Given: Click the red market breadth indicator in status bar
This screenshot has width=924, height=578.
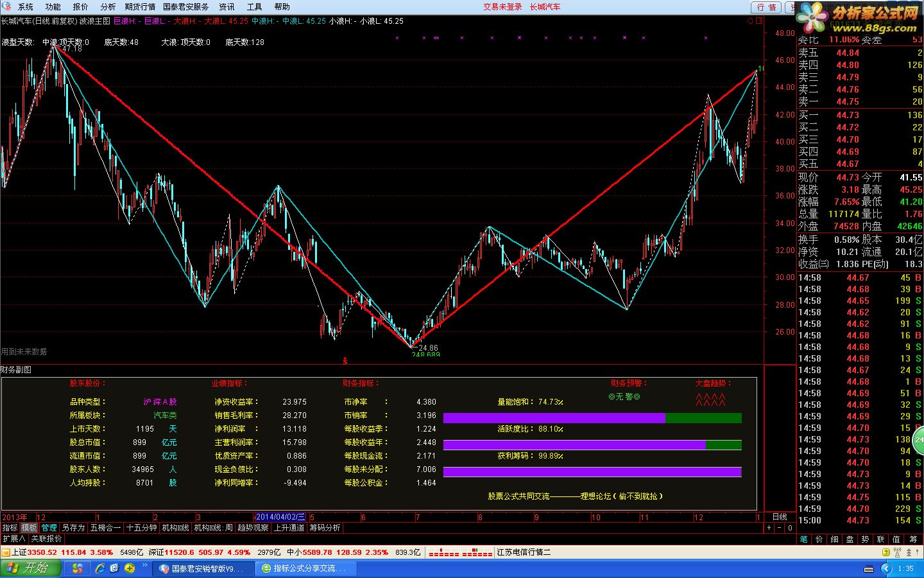Looking at the screenshot, I should coord(460,552).
